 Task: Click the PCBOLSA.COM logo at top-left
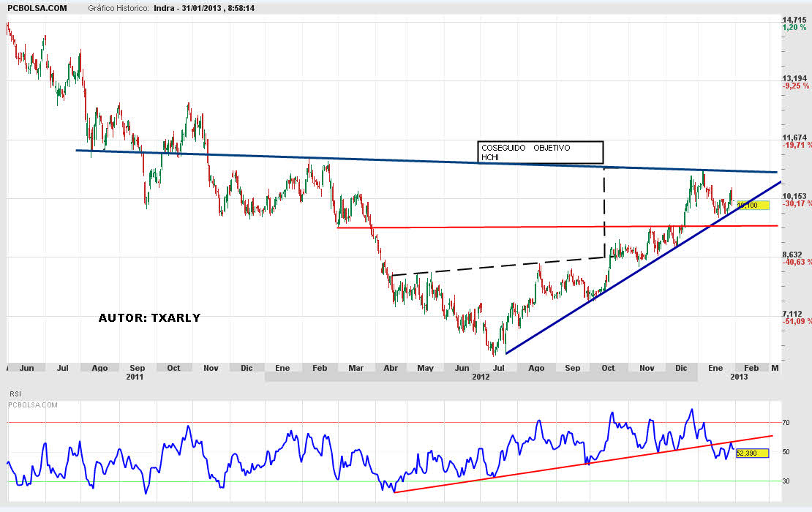35,8
